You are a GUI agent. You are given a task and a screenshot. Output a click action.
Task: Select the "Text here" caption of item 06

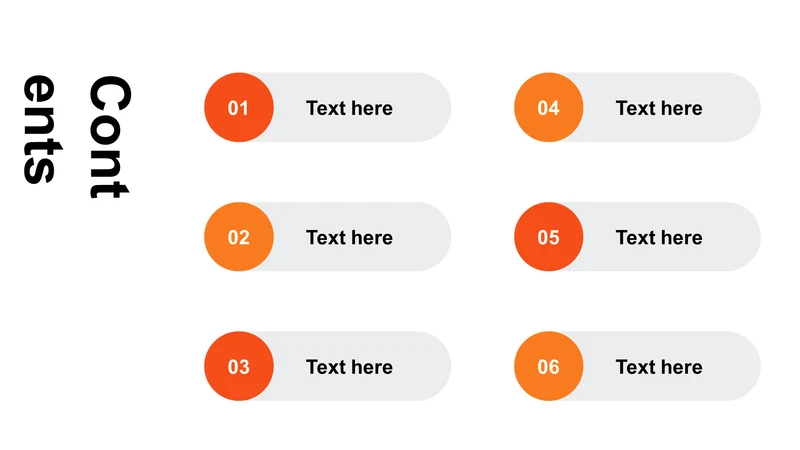click(659, 367)
